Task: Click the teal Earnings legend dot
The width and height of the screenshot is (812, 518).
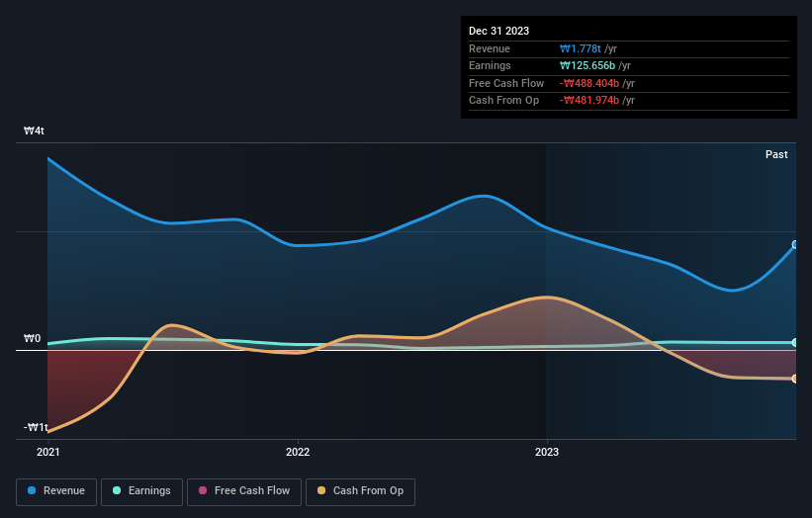Action: [x=117, y=490]
